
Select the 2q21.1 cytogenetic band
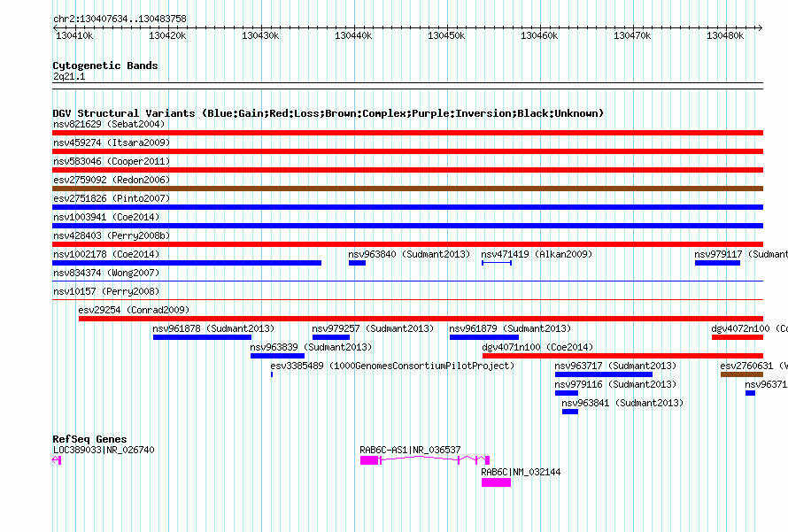407,86
